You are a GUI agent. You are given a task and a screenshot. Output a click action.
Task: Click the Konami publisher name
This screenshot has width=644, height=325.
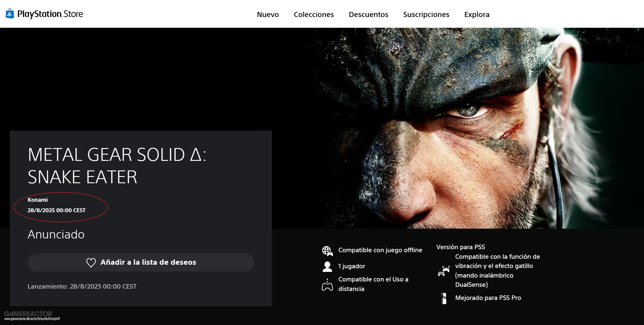38,200
